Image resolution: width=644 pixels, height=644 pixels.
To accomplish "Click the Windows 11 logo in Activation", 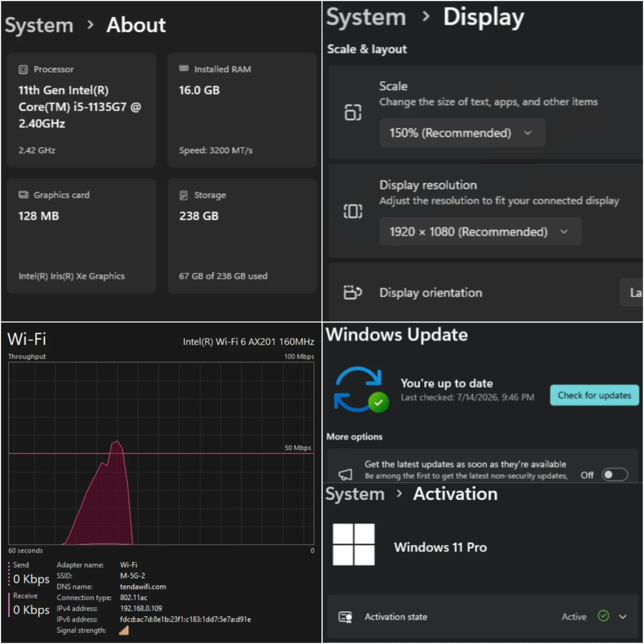I will pyautogui.click(x=354, y=544).
